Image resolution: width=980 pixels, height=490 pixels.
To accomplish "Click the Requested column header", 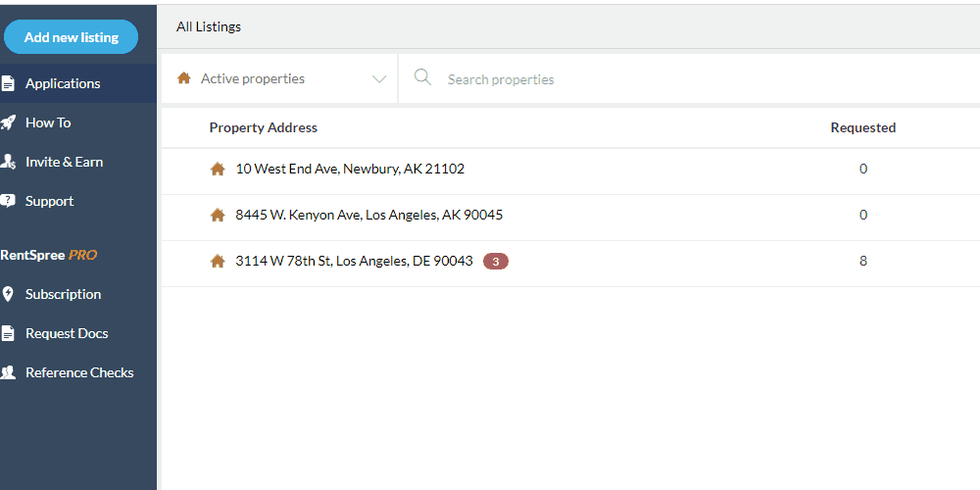I will [x=863, y=127].
